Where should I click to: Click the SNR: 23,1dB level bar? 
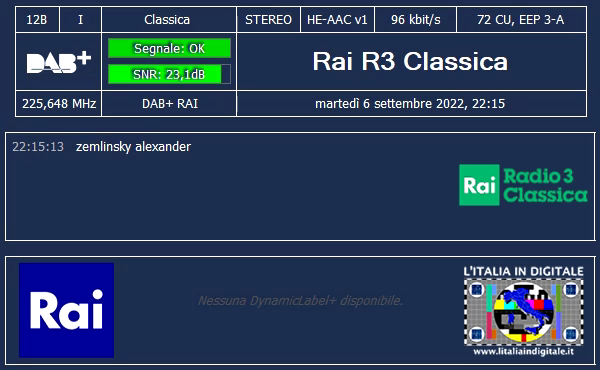(x=170, y=74)
